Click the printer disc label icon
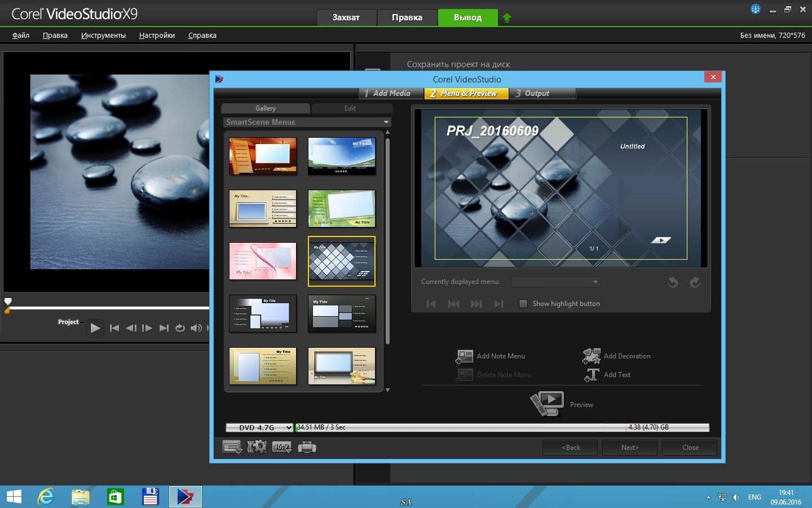 307,448
